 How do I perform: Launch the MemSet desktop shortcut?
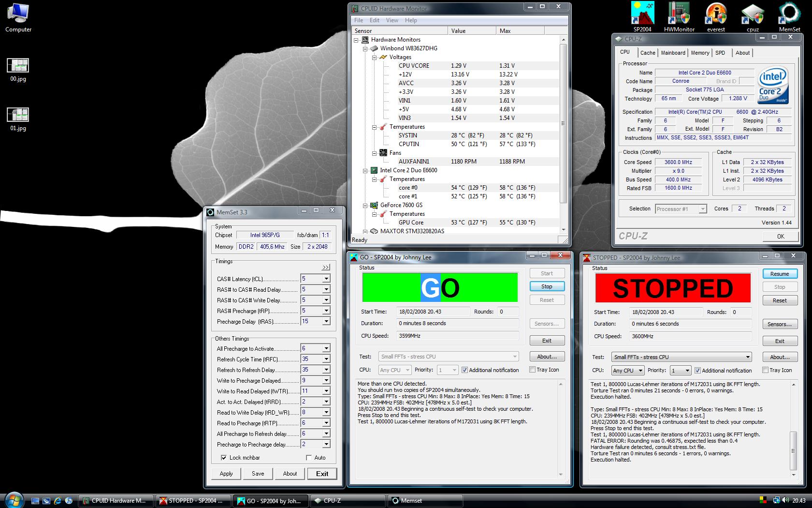point(789,17)
